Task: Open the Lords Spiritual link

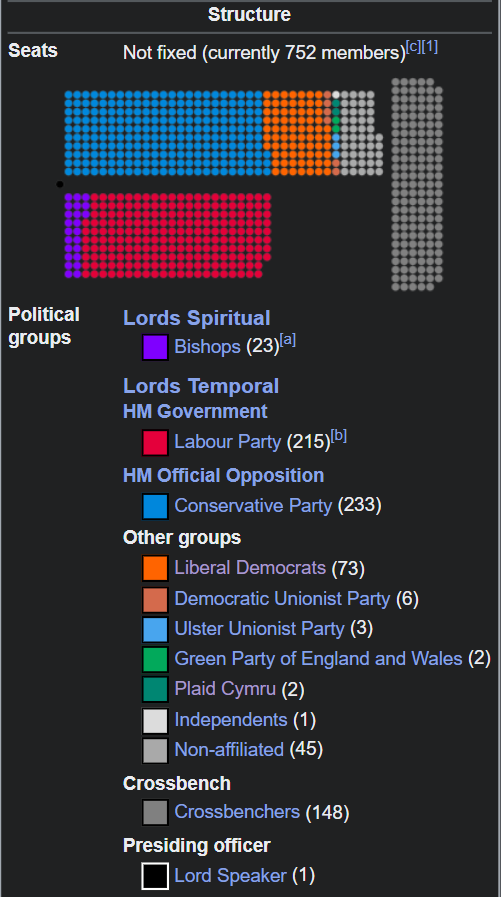Action: click(197, 318)
